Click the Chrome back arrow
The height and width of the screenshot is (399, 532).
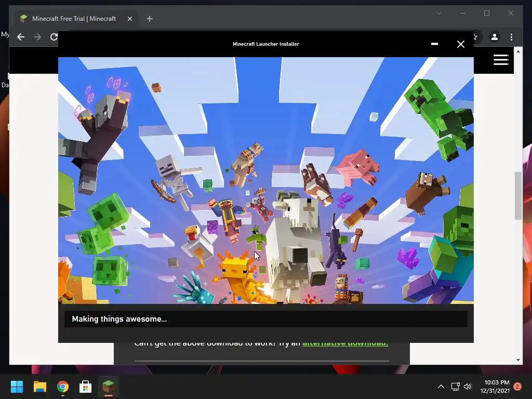(21, 37)
